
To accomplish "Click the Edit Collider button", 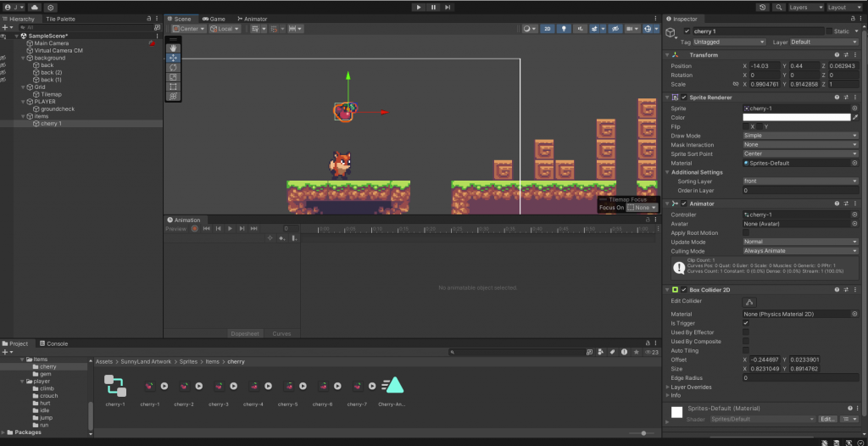I will [x=749, y=302].
